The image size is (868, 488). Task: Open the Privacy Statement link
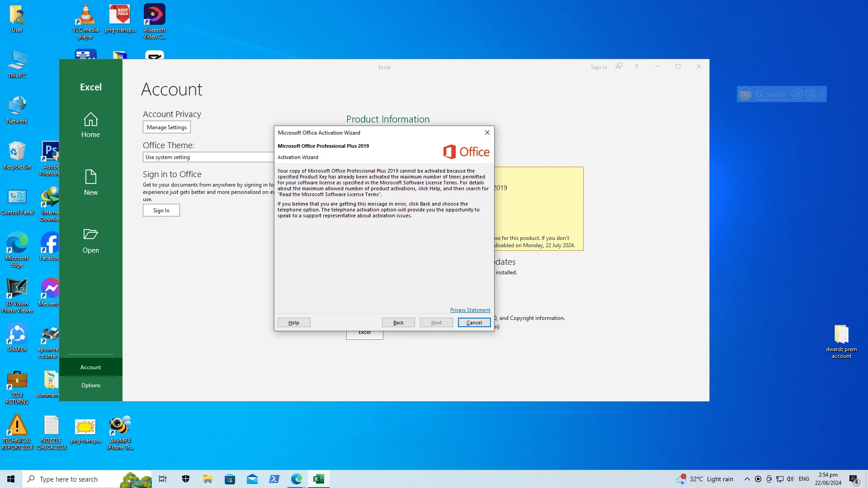[x=470, y=310]
